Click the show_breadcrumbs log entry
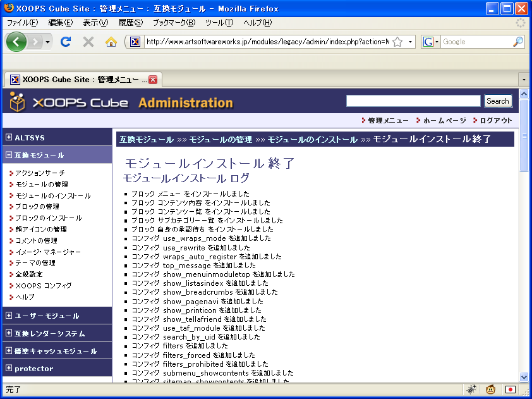The width and height of the screenshot is (532, 399). (205, 292)
